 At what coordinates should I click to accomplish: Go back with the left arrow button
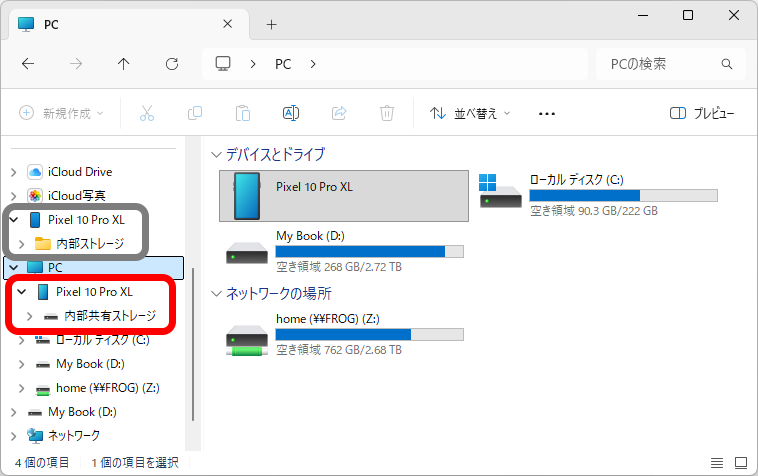28,64
